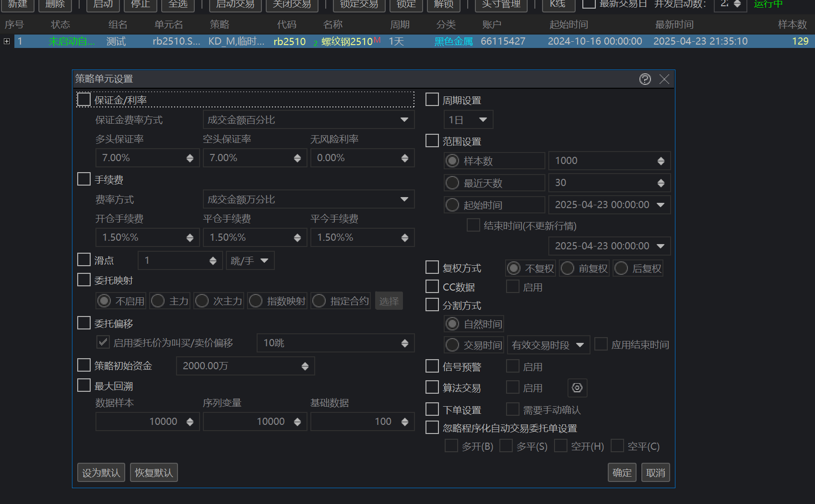Expand the row 1 tree node
815x504 pixels.
[7, 41]
